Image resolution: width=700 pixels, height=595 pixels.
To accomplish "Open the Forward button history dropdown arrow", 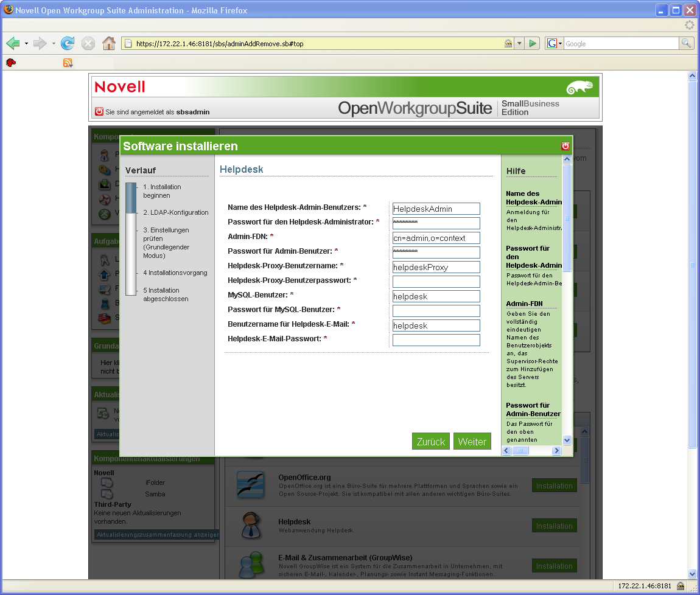I will point(54,43).
